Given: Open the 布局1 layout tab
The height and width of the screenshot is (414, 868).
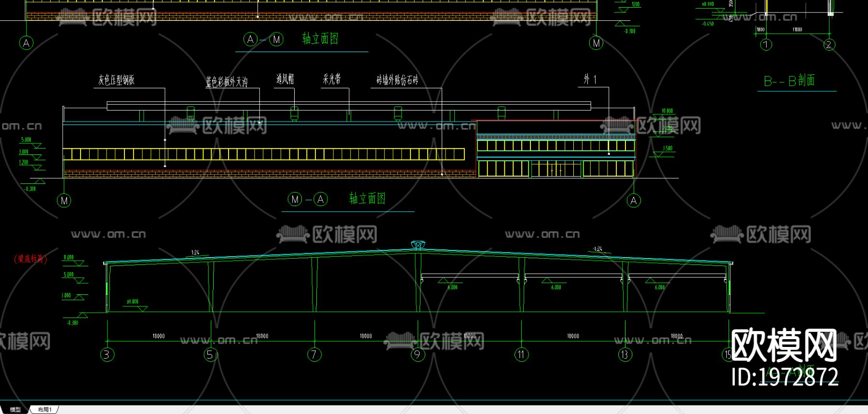Looking at the screenshot, I should pos(44,410).
